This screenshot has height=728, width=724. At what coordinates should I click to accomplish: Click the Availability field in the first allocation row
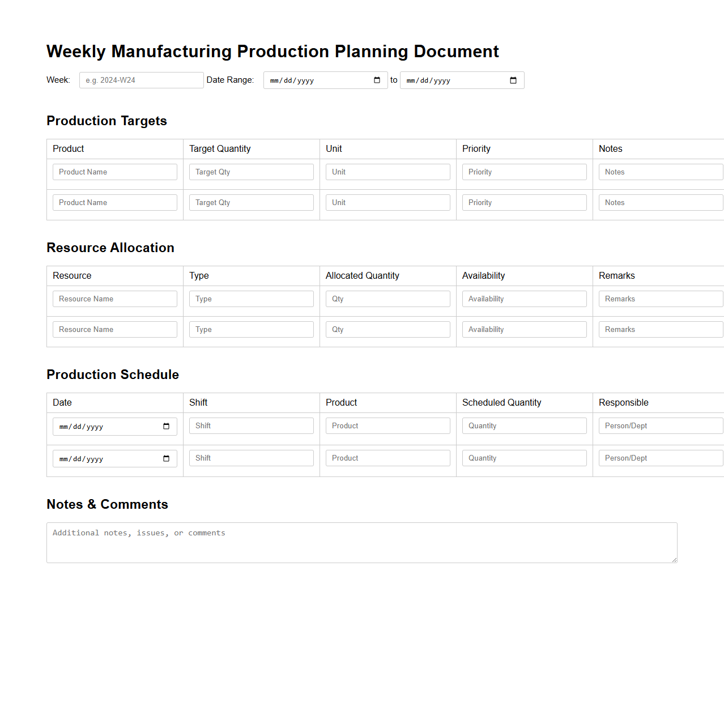(524, 299)
